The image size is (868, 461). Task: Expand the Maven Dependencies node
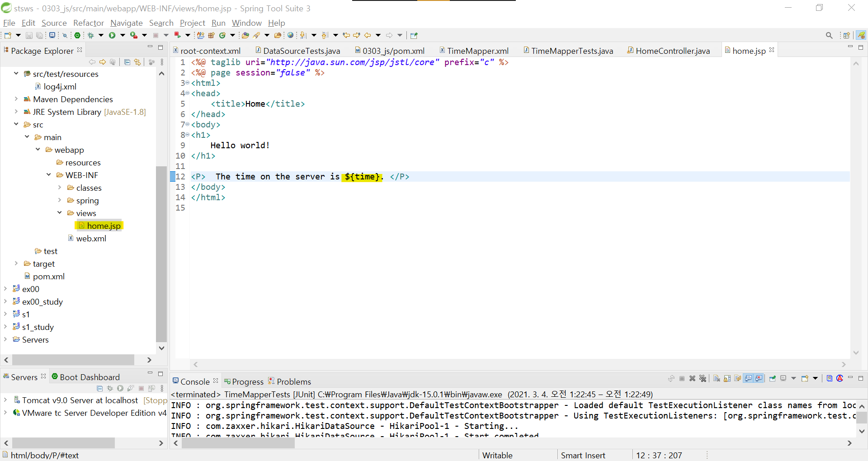click(17, 99)
